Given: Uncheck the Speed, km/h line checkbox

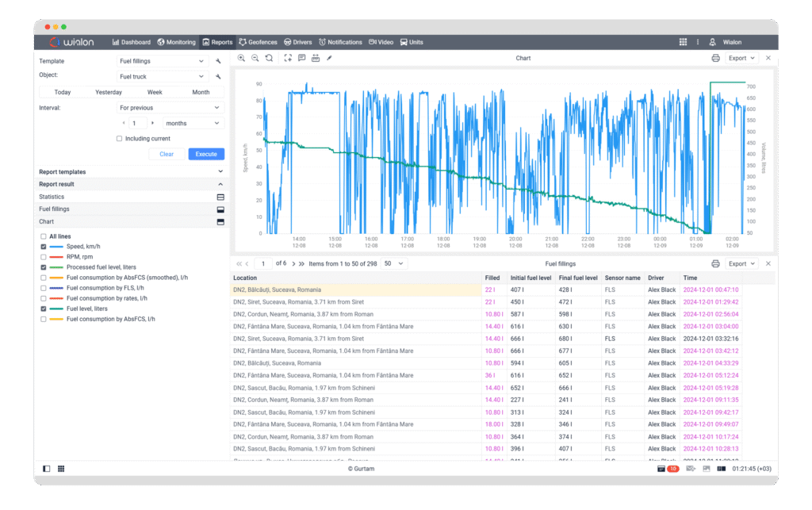Looking at the screenshot, I should tap(43, 247).
